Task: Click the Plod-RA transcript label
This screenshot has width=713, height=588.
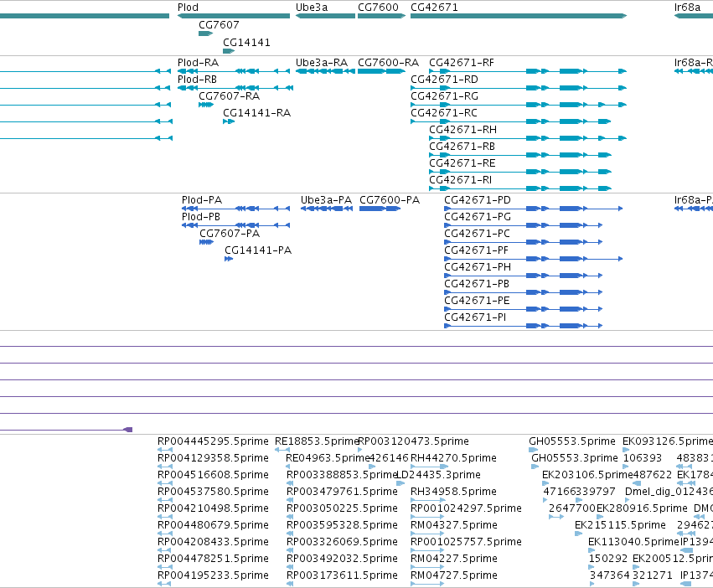Action: (x=199, y=62)
